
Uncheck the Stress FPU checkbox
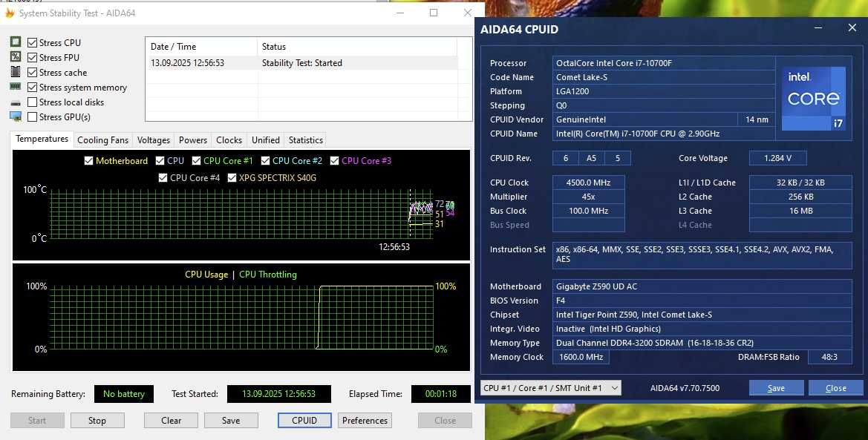[32, 58]
